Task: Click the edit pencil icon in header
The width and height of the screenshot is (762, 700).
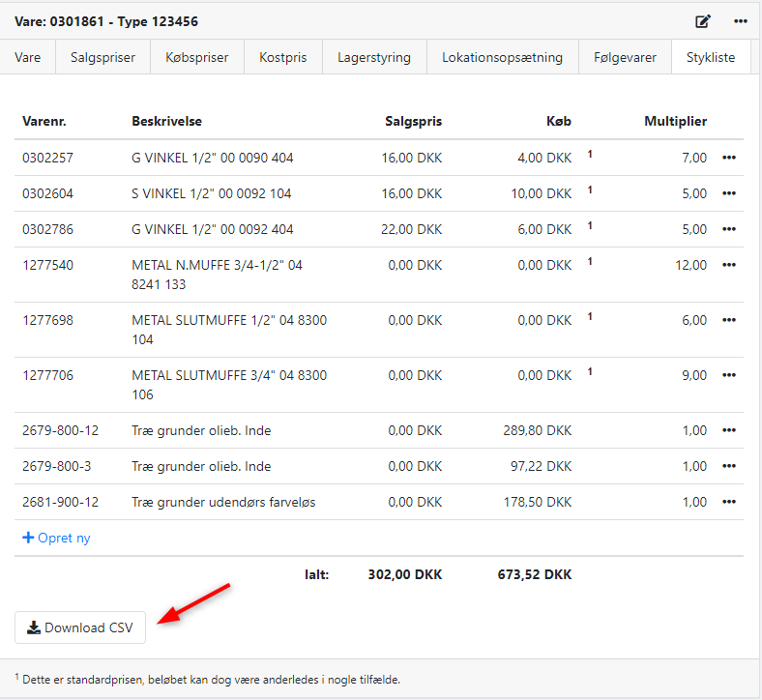Action: pyautogui.click(x=703, y=21)
